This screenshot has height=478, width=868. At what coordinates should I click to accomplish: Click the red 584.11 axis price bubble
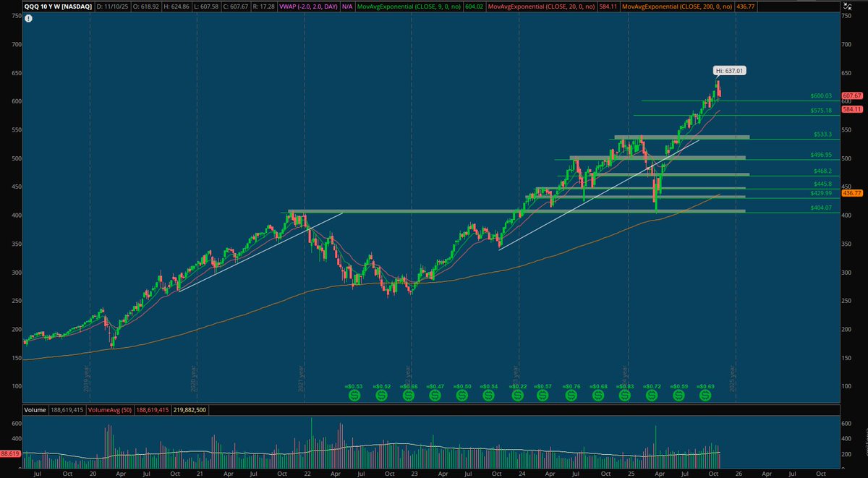point(853,109)
